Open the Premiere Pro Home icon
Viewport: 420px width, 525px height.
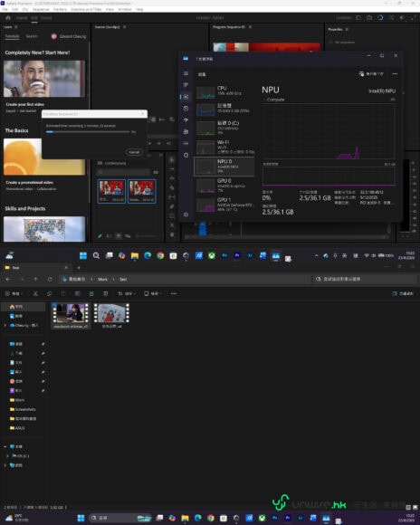point(8,18)
